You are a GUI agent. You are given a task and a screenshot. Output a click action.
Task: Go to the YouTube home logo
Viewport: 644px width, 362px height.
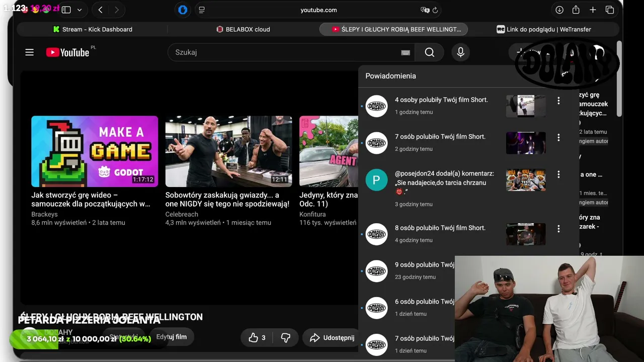pos(68,52)
